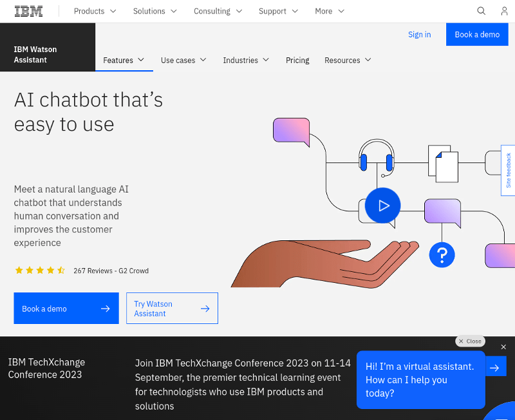Click the top Book a demo button
This screenshot has height=420, width=515.
tap(477, 35)
